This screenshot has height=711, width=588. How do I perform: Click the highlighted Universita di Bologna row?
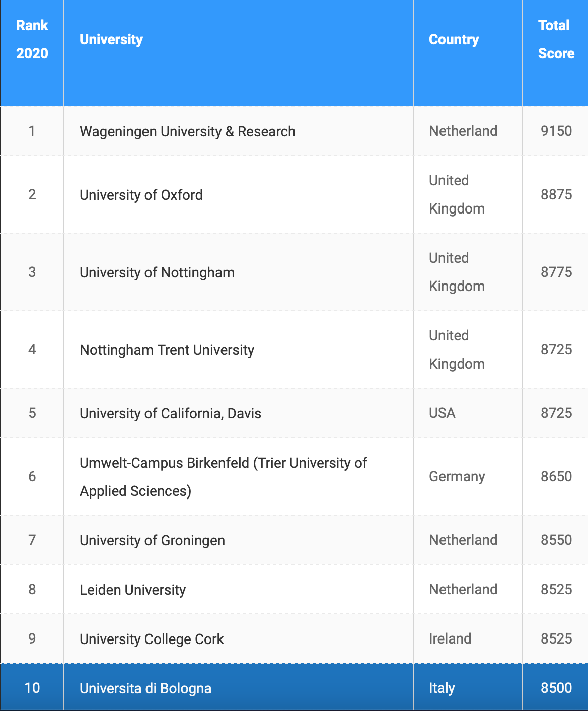145,688
